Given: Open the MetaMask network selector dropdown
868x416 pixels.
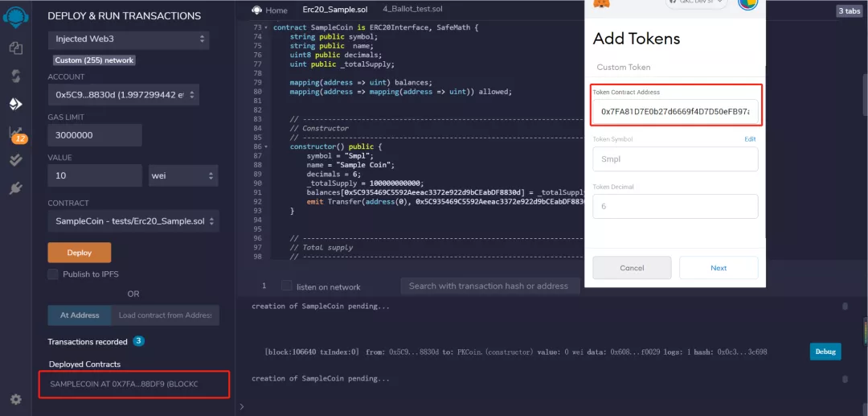Looking at the screenshot, I should pyautogui.click(x=696, y=2).
